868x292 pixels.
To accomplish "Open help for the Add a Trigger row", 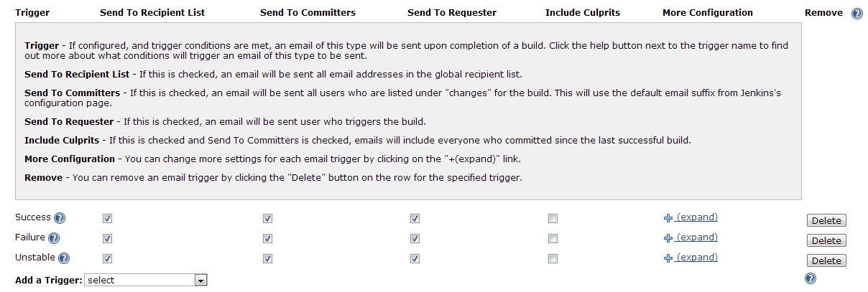I will [x=811, y=279].
